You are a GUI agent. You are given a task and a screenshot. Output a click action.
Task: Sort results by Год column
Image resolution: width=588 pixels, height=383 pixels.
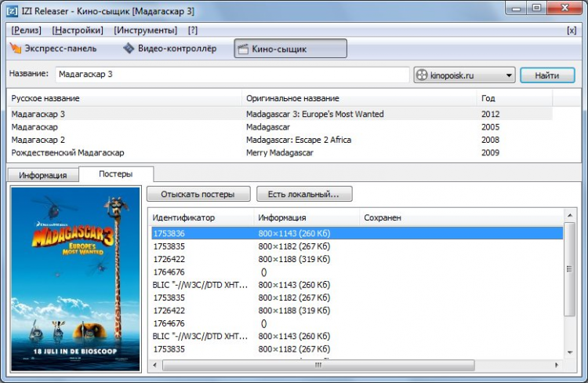tap(514, 98)
